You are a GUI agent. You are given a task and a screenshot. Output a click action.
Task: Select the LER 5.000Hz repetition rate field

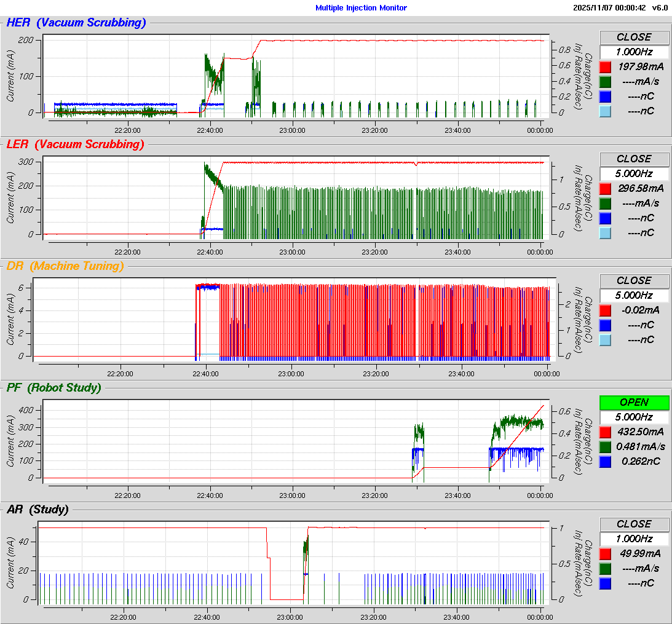[x=634, y=173]
